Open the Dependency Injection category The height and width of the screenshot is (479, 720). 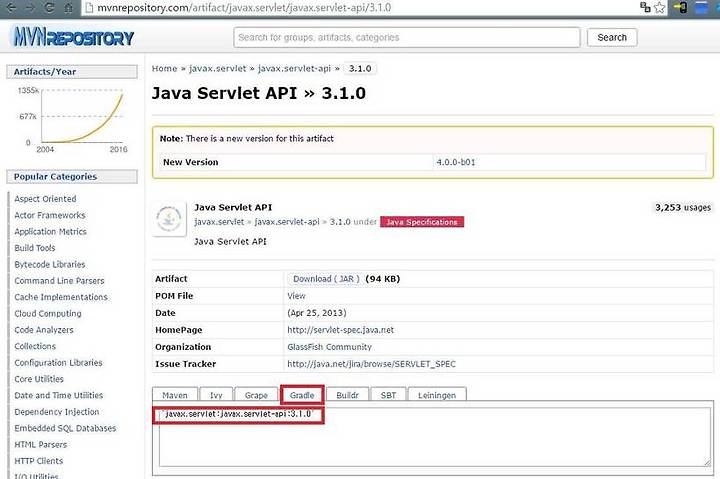pos(56,412)
